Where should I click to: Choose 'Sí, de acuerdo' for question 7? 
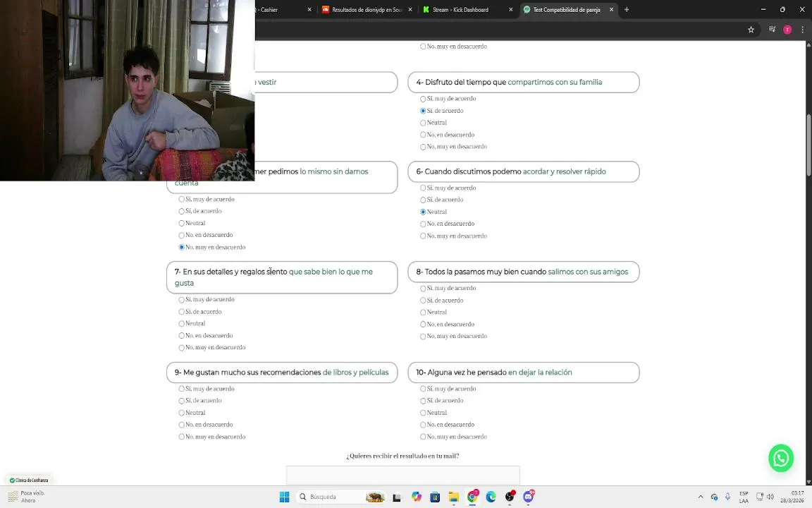pos(181,312)
